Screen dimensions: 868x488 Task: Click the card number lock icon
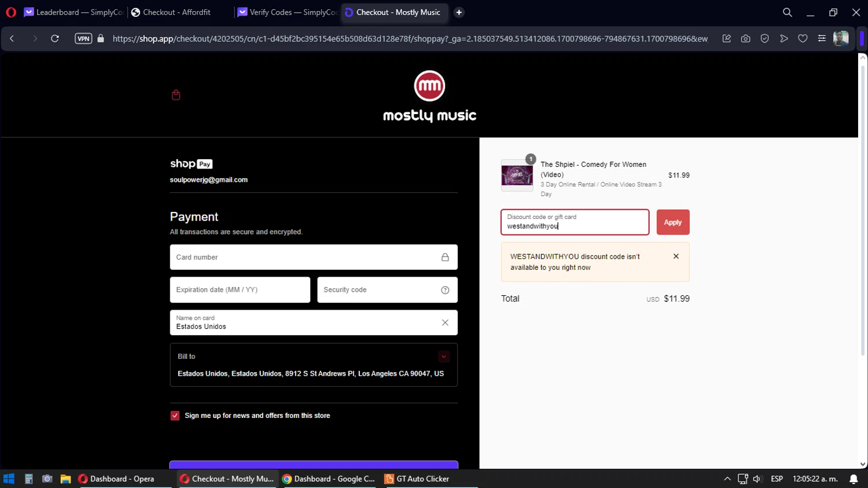point(445,258)
